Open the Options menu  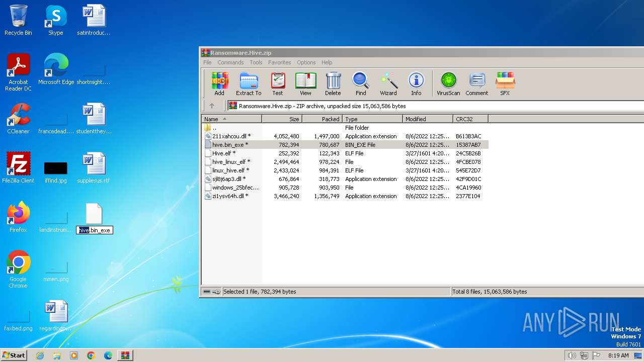[306, 62]
